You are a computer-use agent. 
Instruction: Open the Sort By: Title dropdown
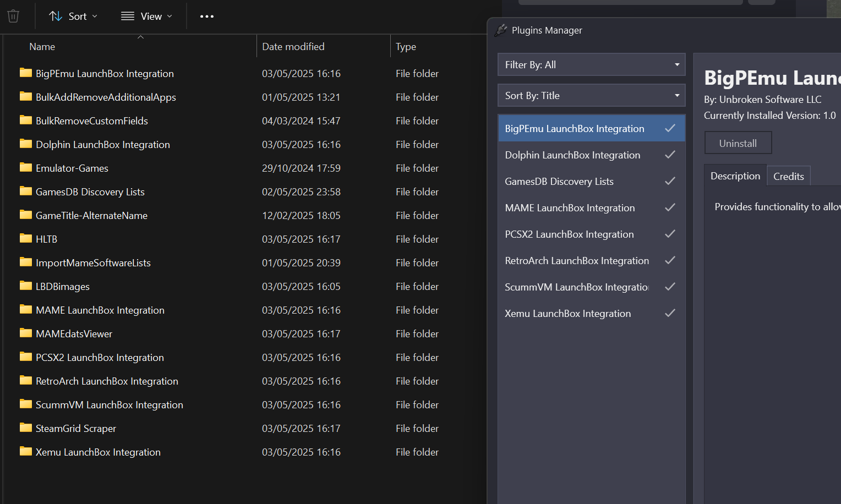tap(591, 95)
